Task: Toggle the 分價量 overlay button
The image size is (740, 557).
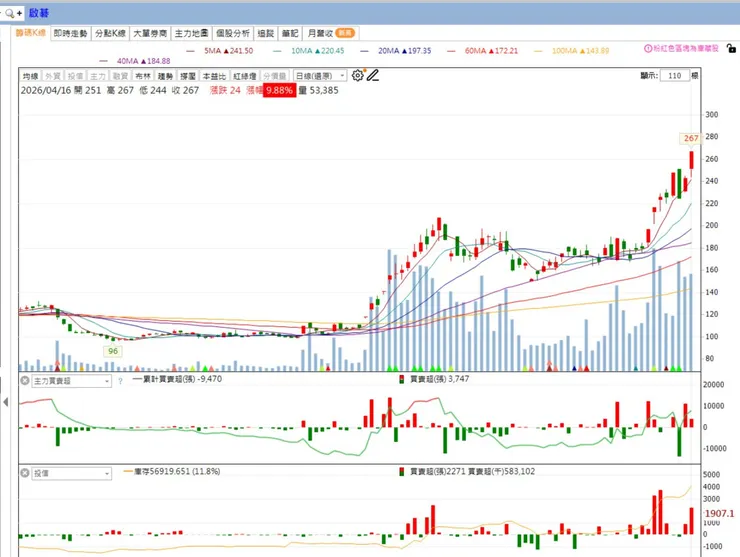Action: pos(275,76)
